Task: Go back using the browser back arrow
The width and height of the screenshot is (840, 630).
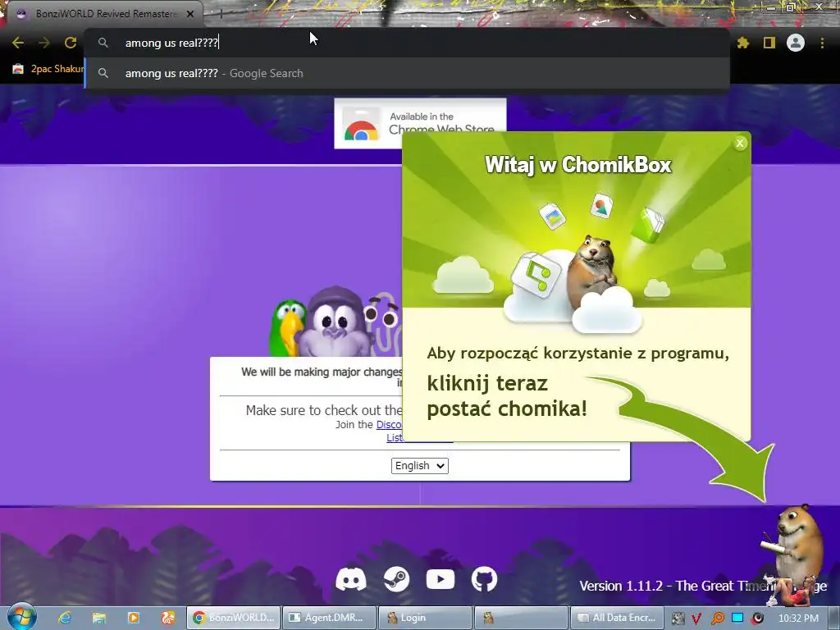Action: tap(18, 43)
